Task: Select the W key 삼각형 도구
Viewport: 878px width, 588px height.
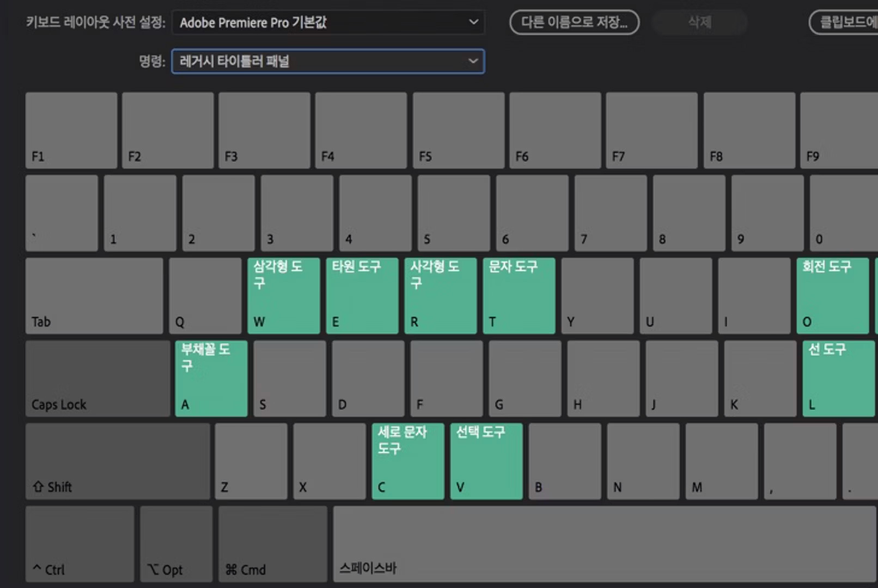Action: tap(283, 296)
